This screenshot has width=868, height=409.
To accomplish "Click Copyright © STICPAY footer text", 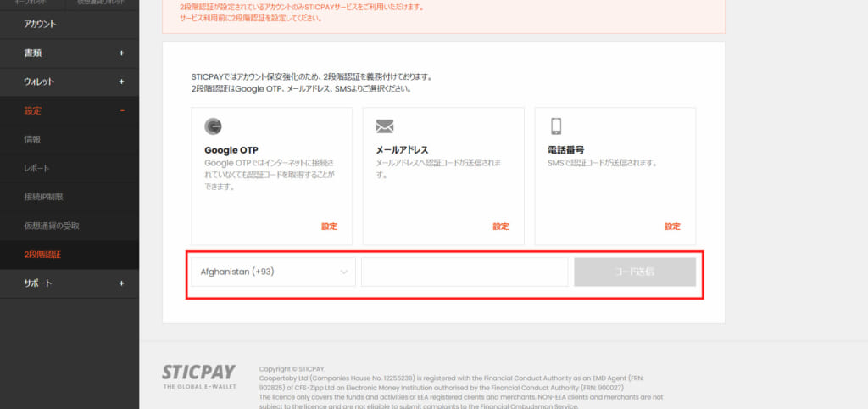I will (x=292, y=368).
